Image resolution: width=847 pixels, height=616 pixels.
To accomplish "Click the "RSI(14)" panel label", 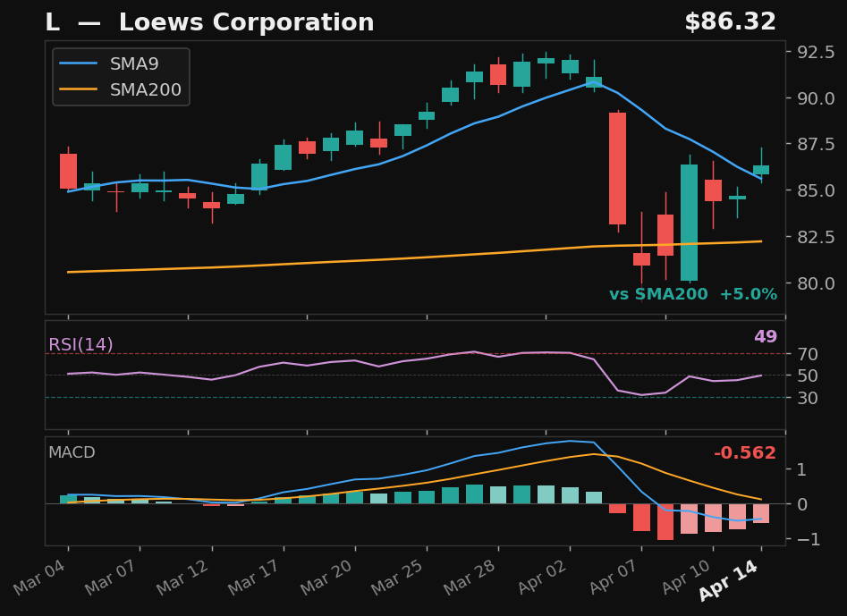I will pyautogui.click(x=81, y=344).
